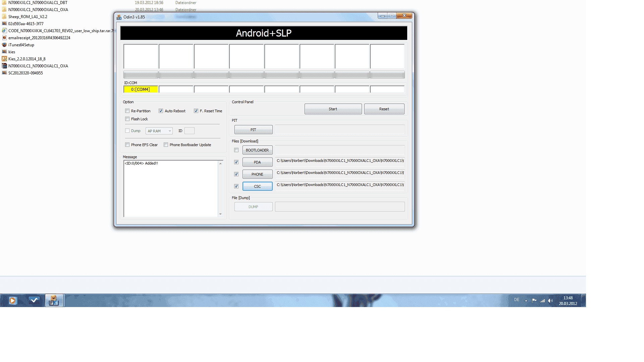Click the Start button
Viewport: 644px width, 362px height.
pyautogui.click(x=333, y=109)
